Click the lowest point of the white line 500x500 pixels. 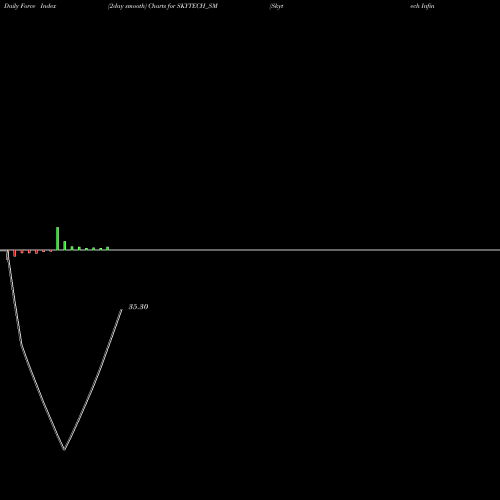click(x=64, y=449)
